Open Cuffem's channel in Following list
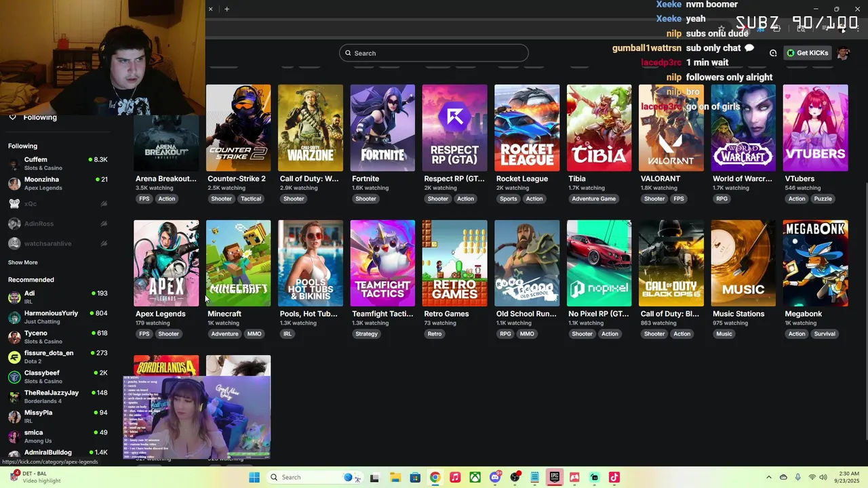Viewport: 868px width, 488px height. tap(58, 163)
